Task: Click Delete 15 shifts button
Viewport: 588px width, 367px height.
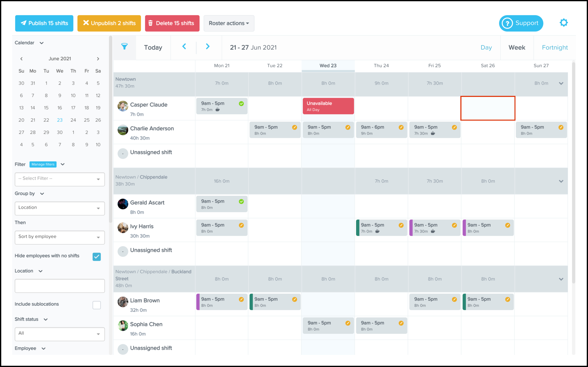Action: point(172,23)
